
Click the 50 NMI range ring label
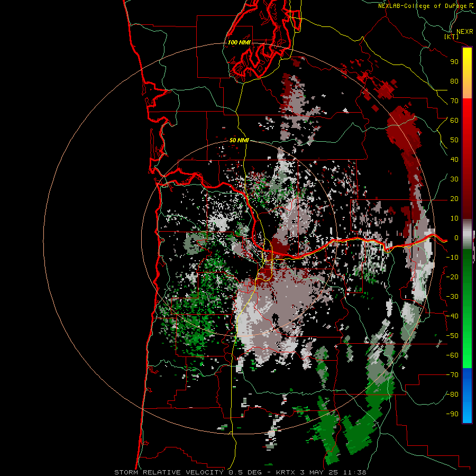point(239,140)
